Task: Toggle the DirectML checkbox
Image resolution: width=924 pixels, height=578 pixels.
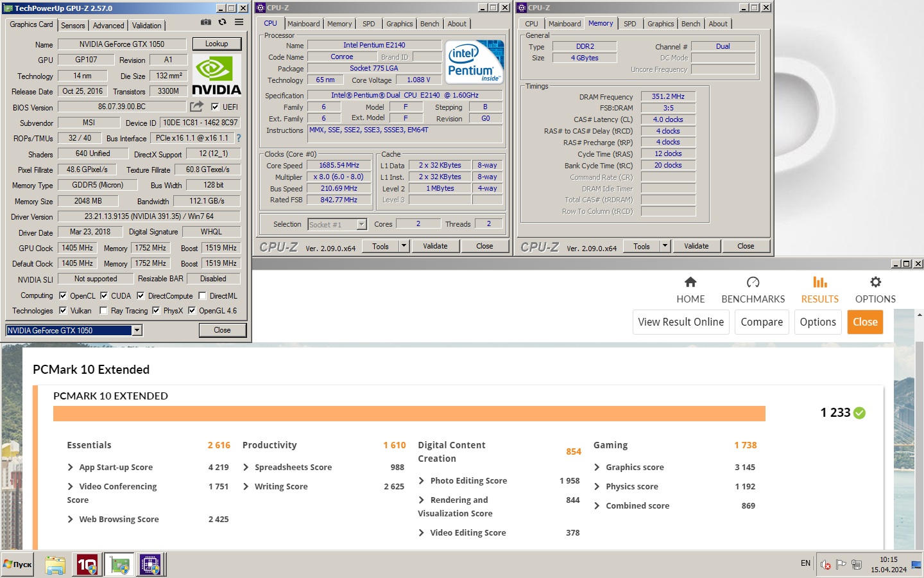Action: (202, 296)
